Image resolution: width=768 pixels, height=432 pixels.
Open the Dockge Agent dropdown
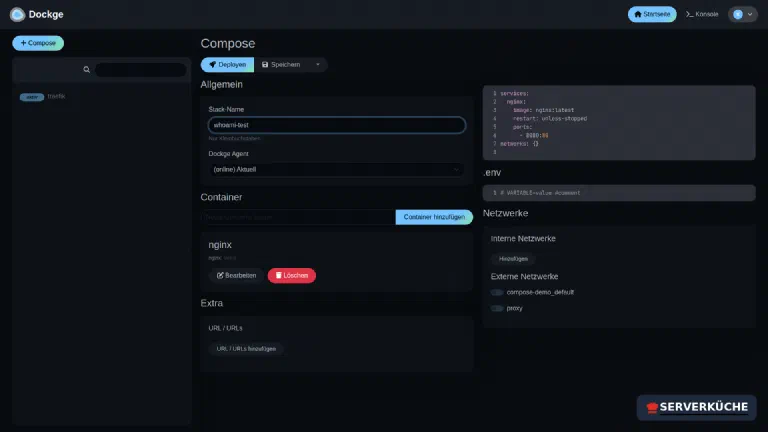click(x=336, y=169)
